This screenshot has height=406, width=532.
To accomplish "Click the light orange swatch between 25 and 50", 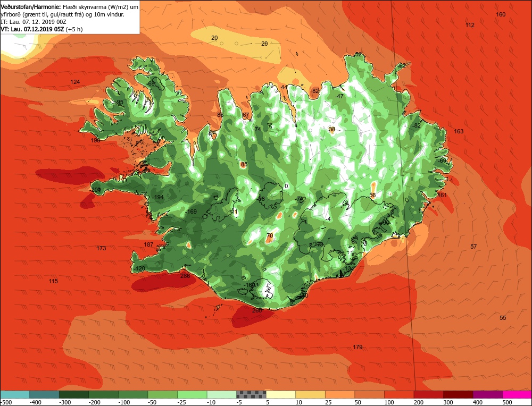I will (340, 394).
